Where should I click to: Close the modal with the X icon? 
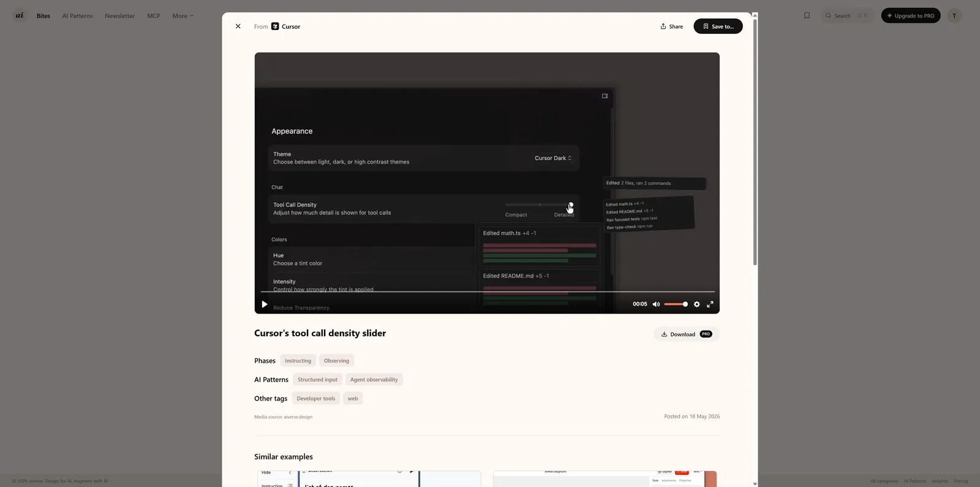pos(238,26)
